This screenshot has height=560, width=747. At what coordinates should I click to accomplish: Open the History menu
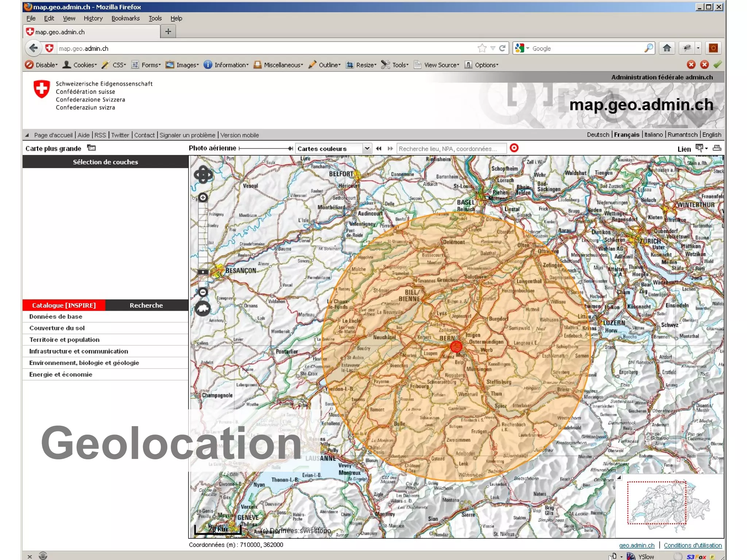[x=93, y=18]
